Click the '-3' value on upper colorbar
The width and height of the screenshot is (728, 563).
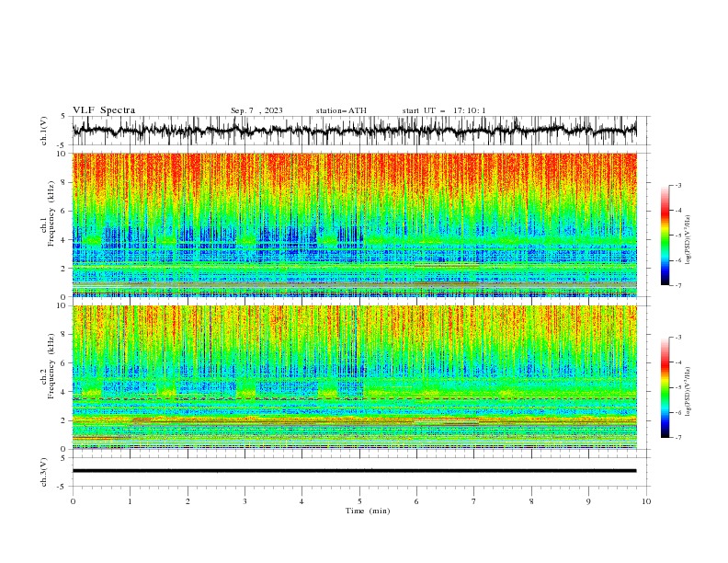(x=677, y=185)
